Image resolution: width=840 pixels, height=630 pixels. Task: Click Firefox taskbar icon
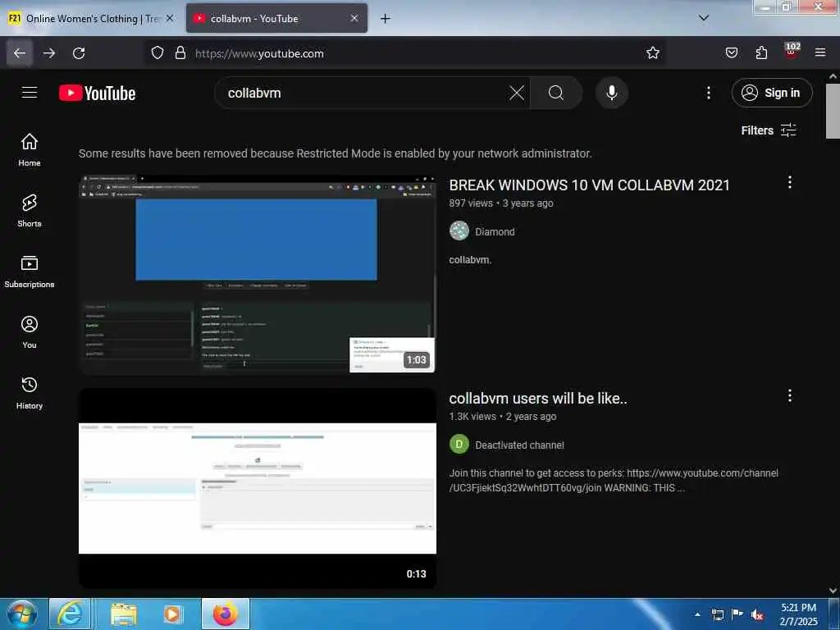226,614
